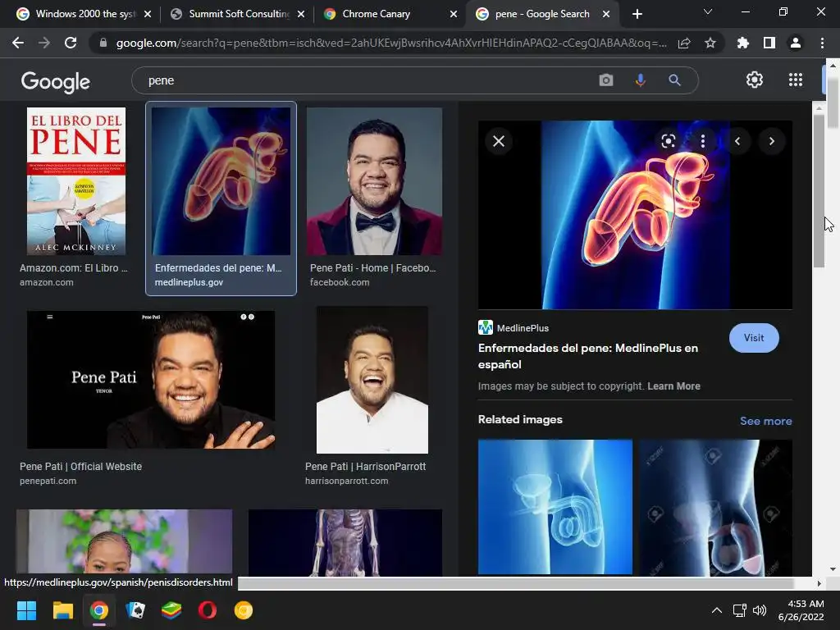The width and height of the screenshot is (840, 630).
Task: Open Enfermedades del pene MedlinePlus title
Action: (587, 356)
